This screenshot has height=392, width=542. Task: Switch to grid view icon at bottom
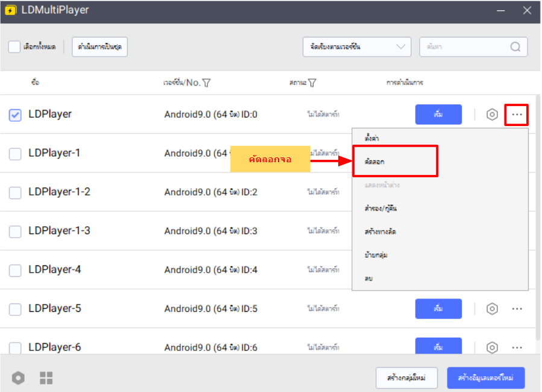(x=46, y=378)
